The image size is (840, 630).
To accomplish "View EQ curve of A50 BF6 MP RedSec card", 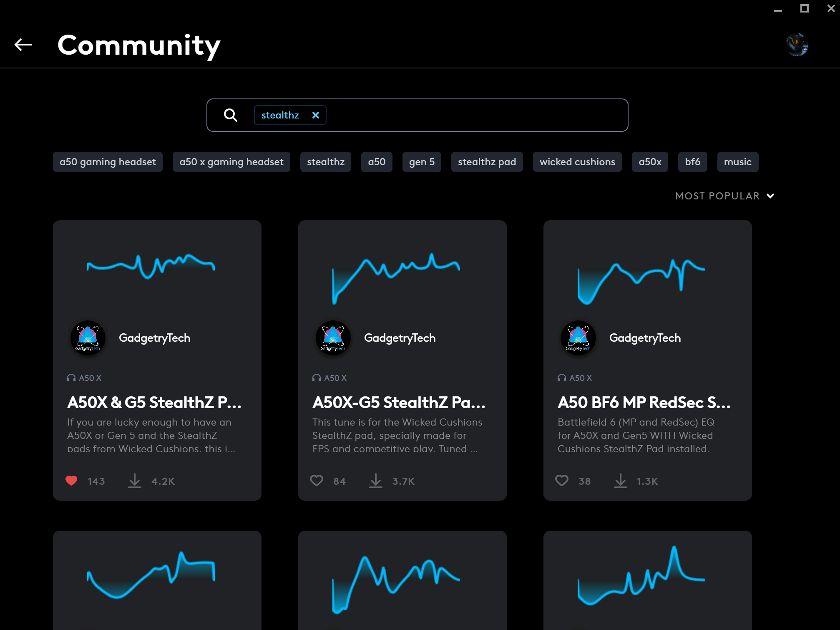I will (x=641, y=281).
